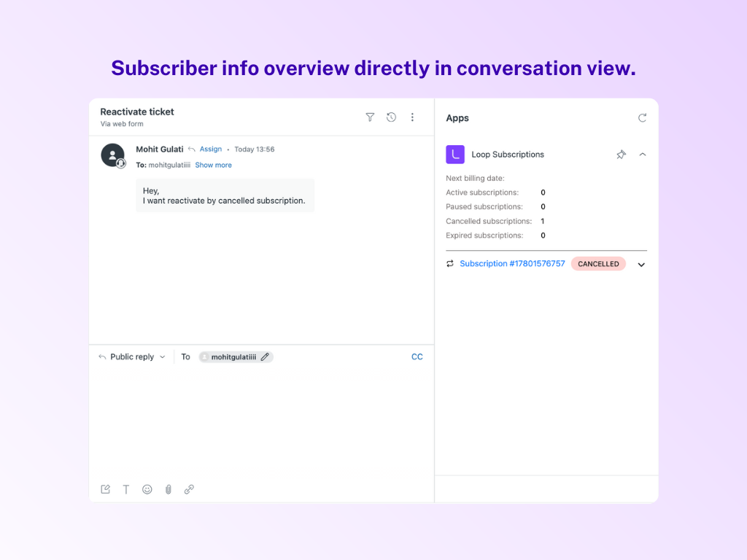Refresh the Apps panel
The image size is (747, 560).
pos(642,118)
